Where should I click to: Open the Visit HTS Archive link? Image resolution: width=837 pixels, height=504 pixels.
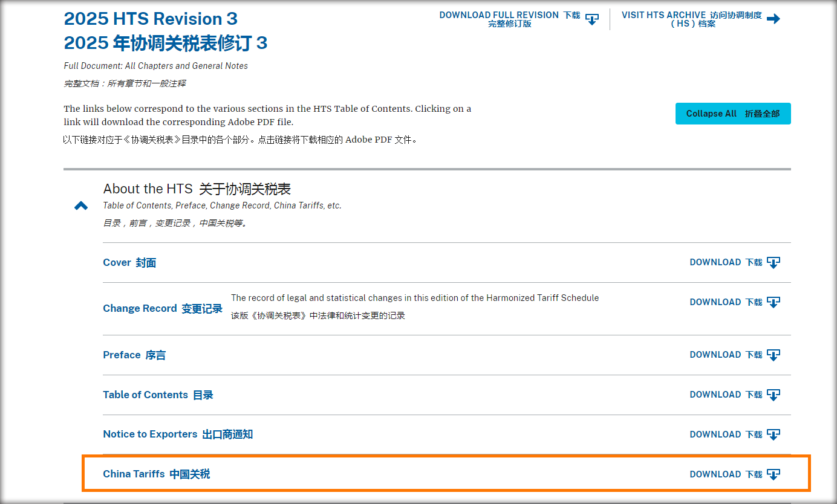[692, 19]
